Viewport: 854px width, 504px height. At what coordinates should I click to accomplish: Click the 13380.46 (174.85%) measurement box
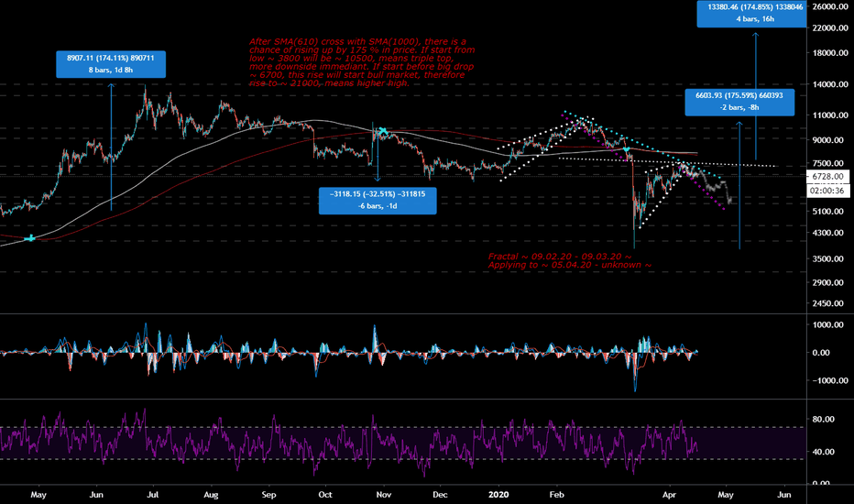751,14
